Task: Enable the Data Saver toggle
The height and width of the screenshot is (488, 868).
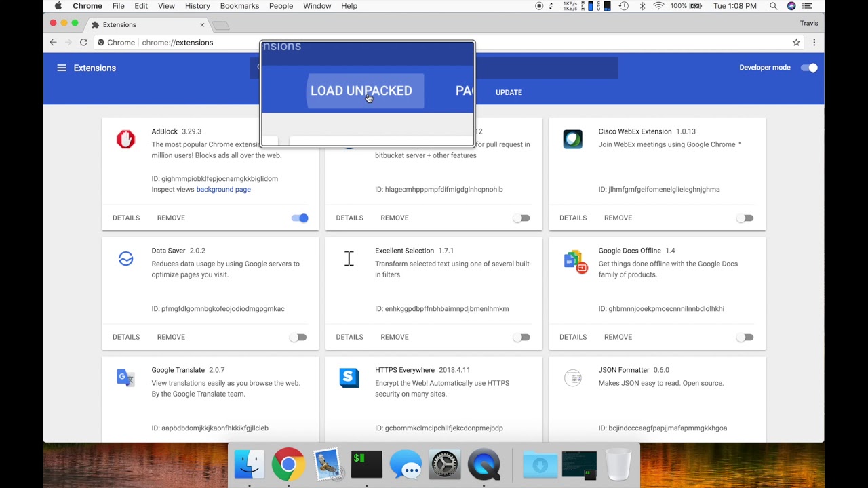Action: click(298, 337)
